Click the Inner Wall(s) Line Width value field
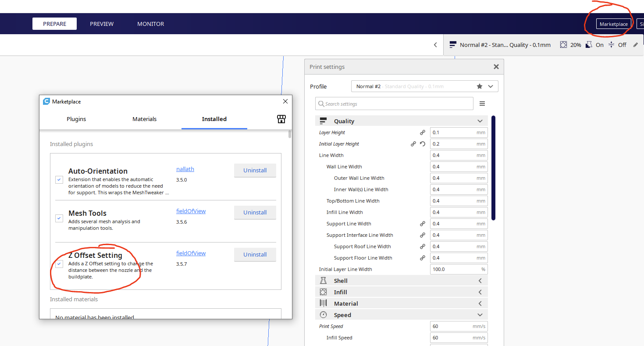Screen dimensions: 644x346 (459, 189)
